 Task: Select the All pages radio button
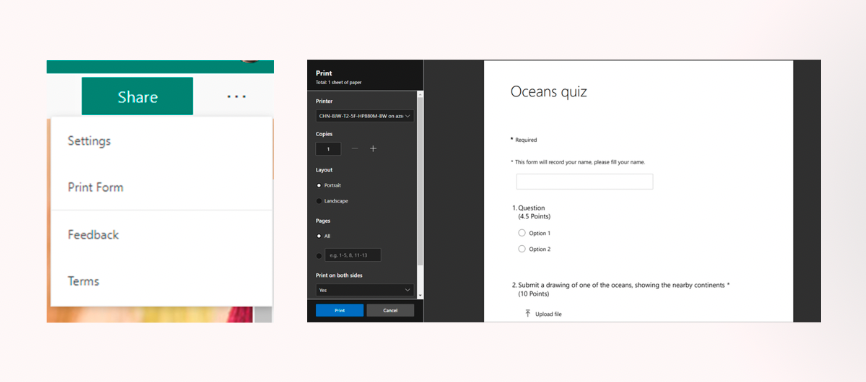coord(319,236)
